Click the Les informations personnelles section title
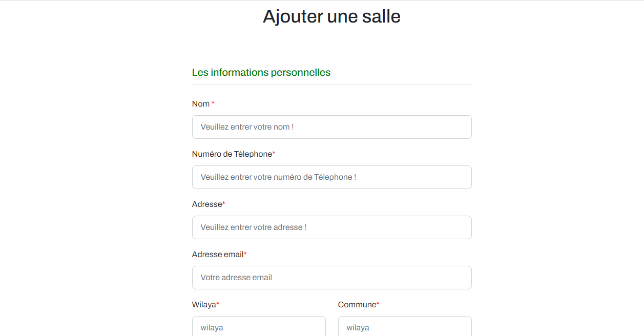Viewport: 644px width, 336px height. click(261, 73)
